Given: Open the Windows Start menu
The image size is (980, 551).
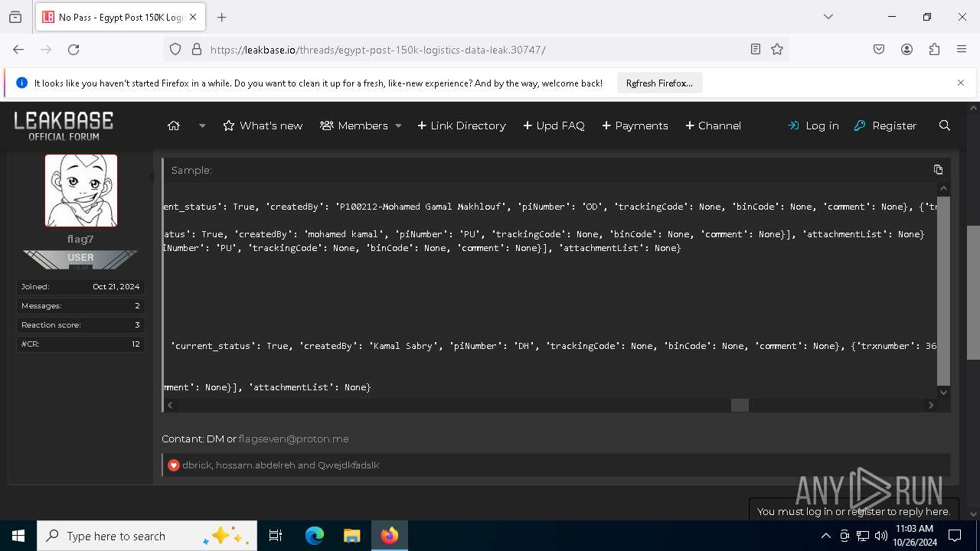Looking at the screenshot, I should coord(18,536).
